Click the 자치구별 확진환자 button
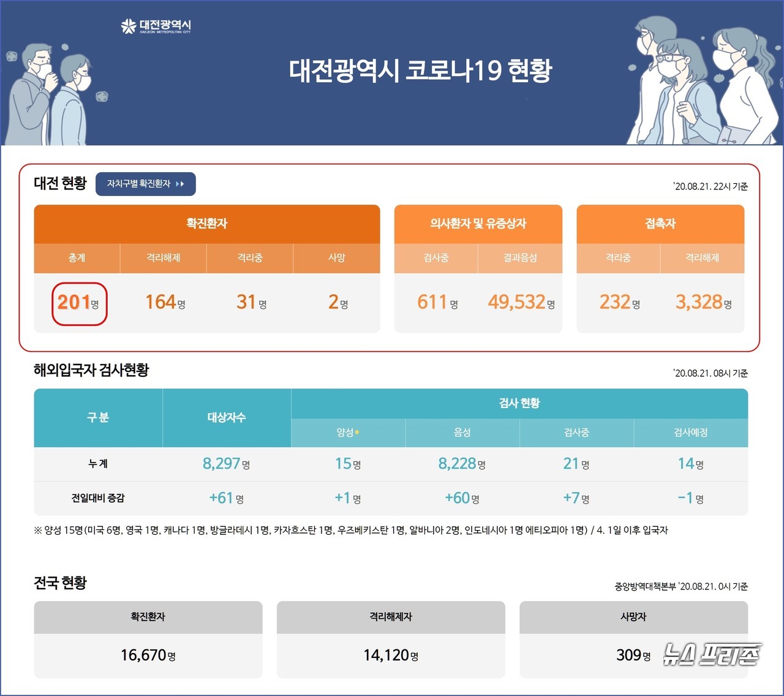Viewport: 784px width, 696px height. point(146,184)
